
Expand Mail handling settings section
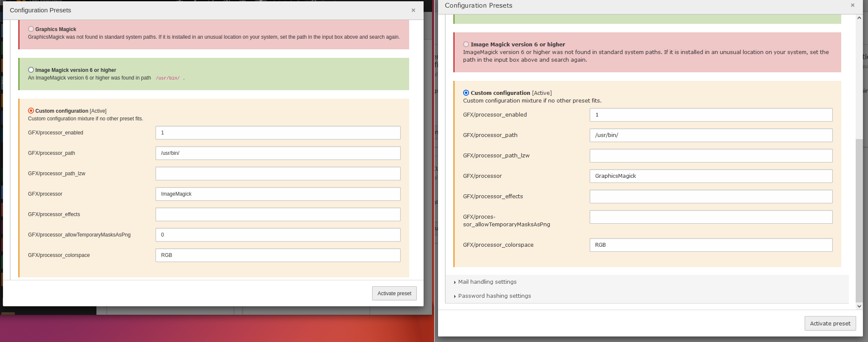coord(487,282)
